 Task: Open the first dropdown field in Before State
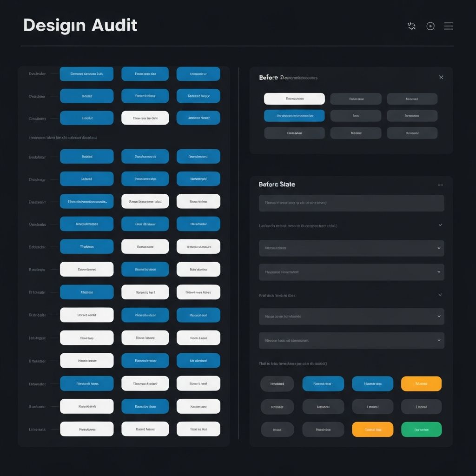[351, 248]
